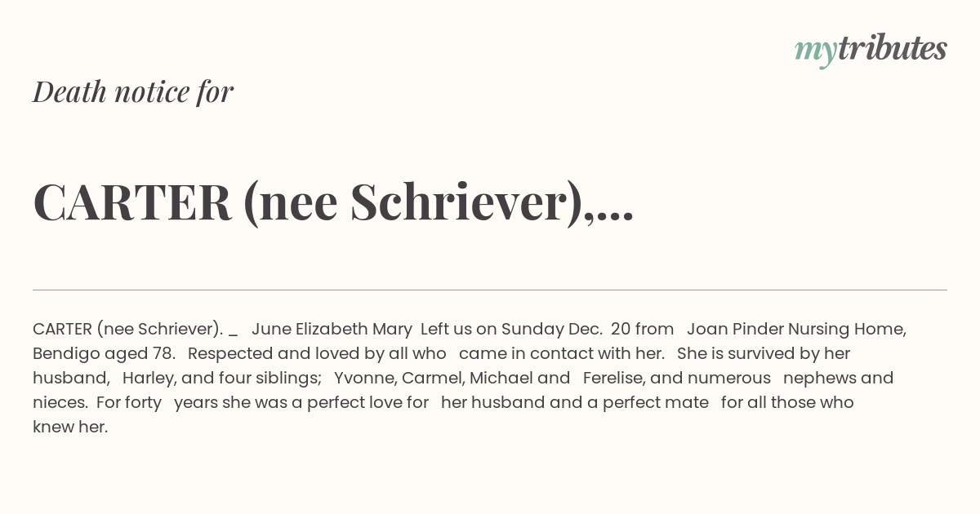Click the mytributes logo
The height and width of the screenshot is (514, 980).
coord(871,50)
